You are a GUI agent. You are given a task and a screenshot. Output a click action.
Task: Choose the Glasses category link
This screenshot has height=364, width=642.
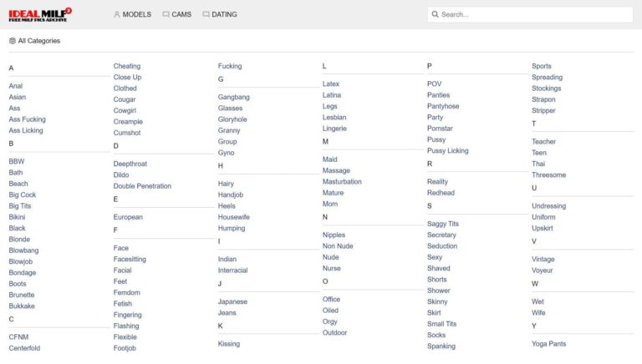(230, 109)
